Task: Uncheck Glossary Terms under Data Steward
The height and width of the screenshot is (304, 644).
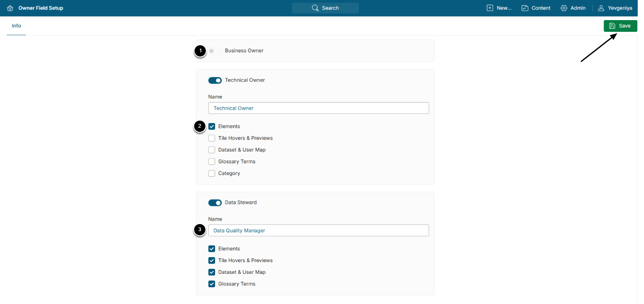Action: click(212, 284)
